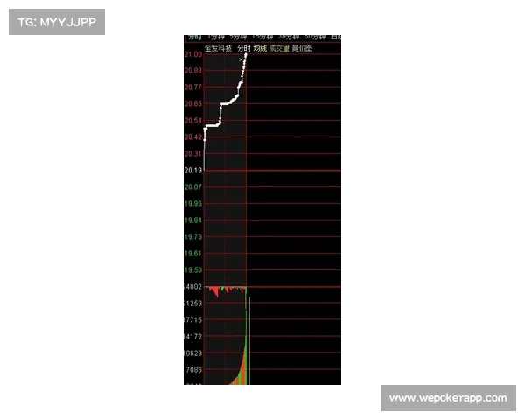Select the 1分钟 period tab
Image resolution: width=525 pixels, height=420 pixels.
point(216,37)
